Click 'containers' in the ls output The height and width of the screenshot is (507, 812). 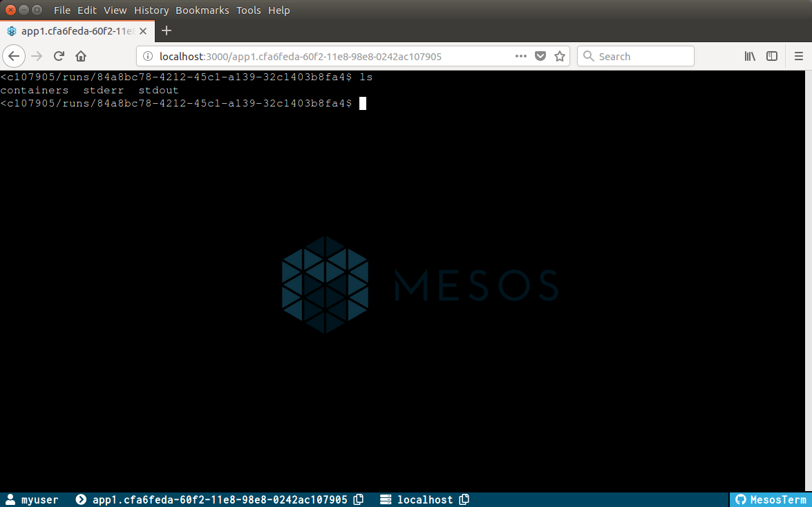pyautogui.click(x=34, y=90)
